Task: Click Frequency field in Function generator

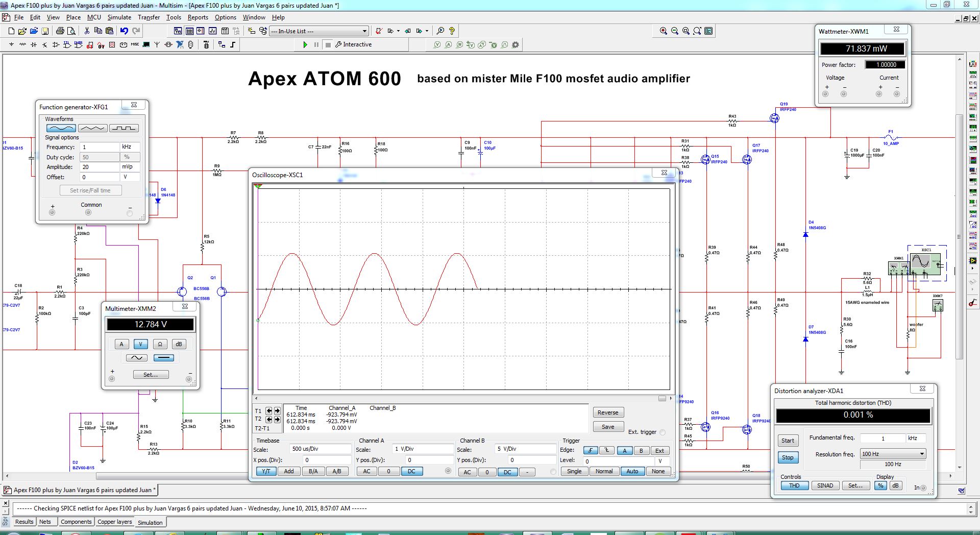Action: [x=100, y=147]
